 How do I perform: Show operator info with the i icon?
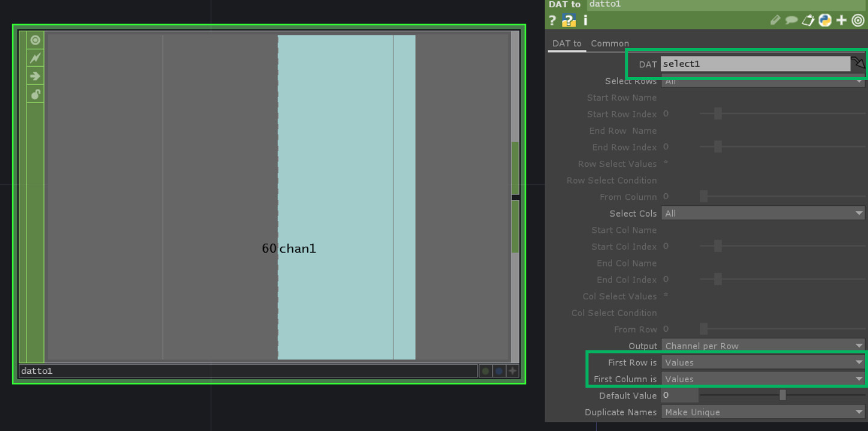(585, 20)
